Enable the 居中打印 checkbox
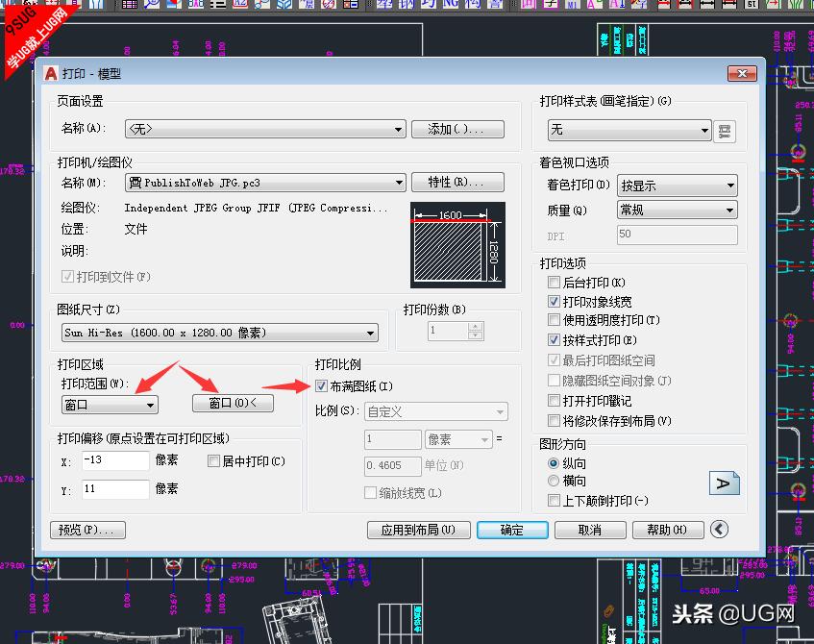 click(214, 461)
